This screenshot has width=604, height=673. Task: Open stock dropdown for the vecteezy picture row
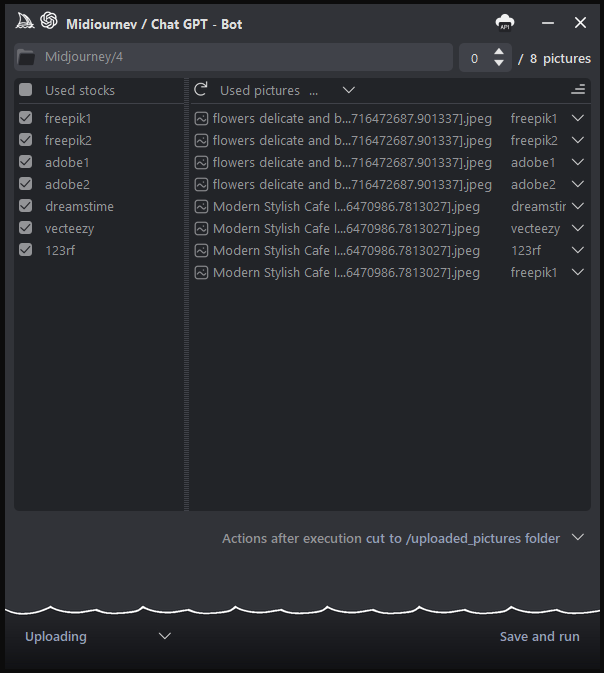pos(577,229)
